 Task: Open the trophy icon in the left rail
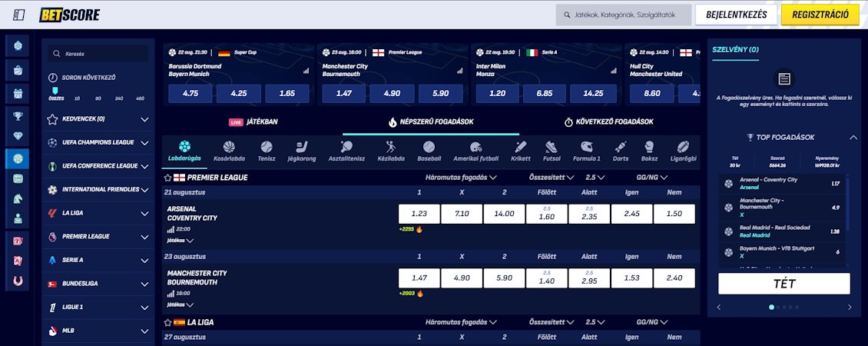(17, 116)
